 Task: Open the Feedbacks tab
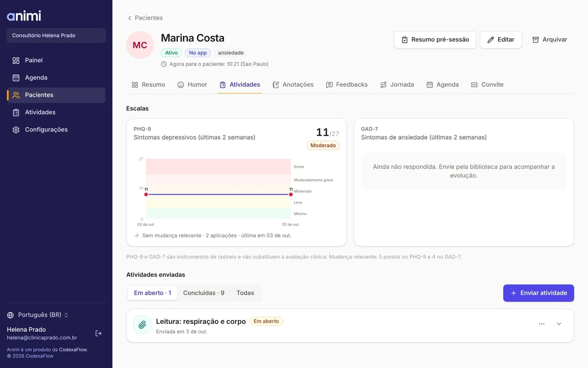(x=347, y=85)
